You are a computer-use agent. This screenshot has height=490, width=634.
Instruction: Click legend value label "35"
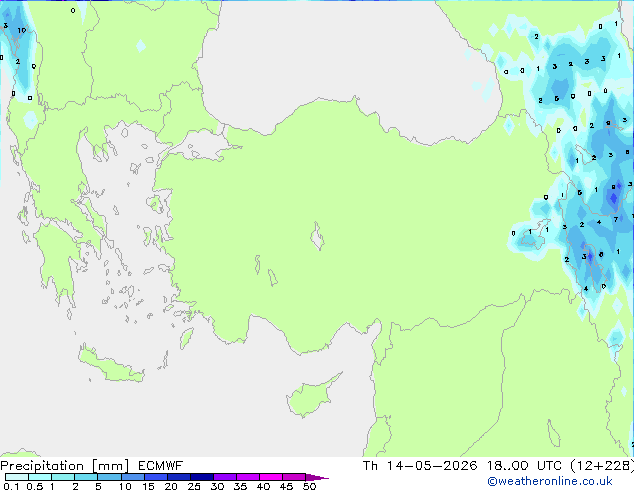point(240,486)
